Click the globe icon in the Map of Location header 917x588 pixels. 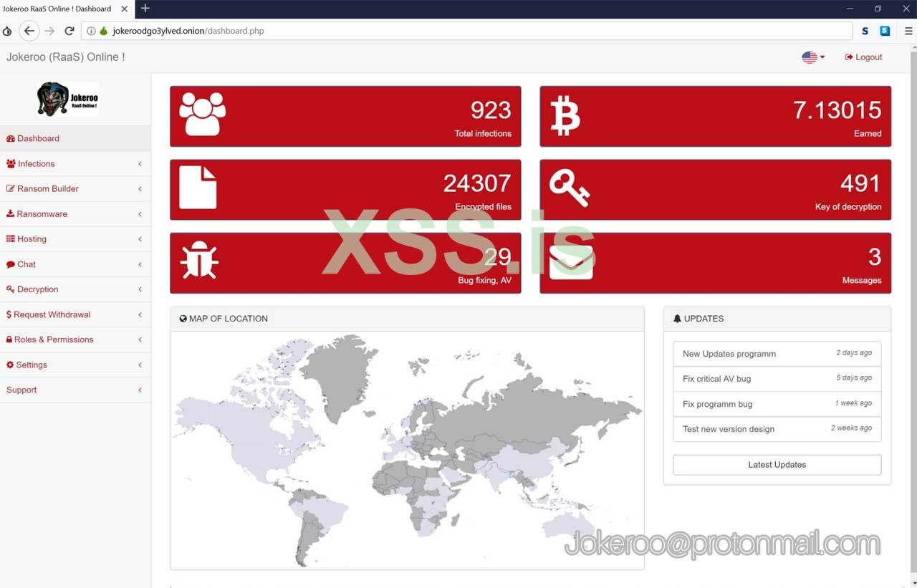pos(183,319)
